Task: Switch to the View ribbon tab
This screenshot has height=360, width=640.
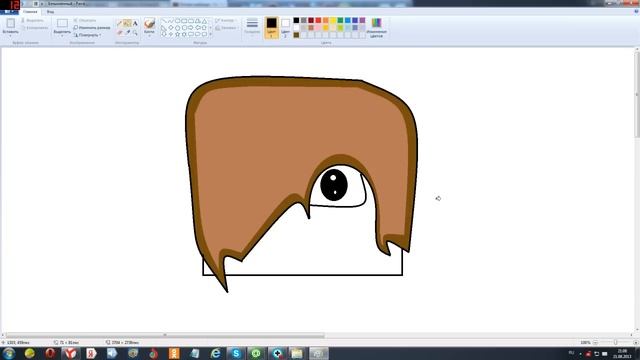Action: pyautogui.click(x=50, y=12)
